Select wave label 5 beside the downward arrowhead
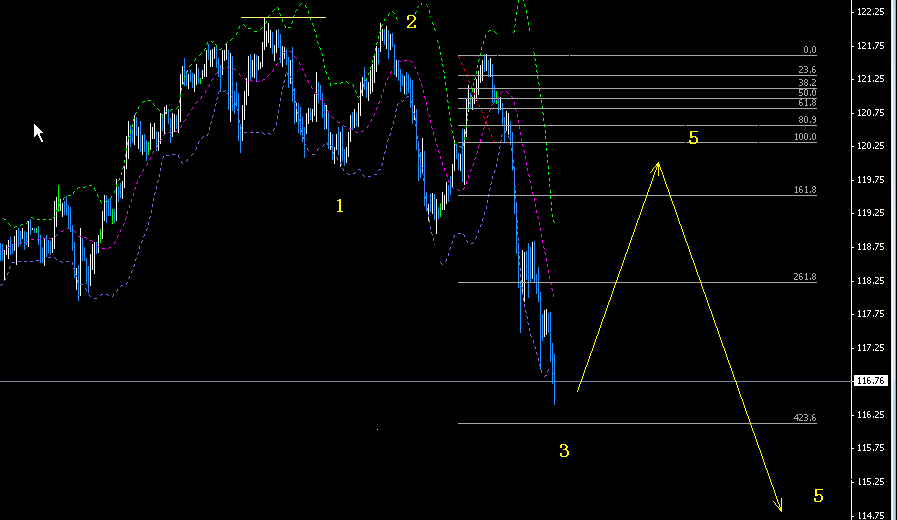The image size is (897, 520). click(819, 496)
